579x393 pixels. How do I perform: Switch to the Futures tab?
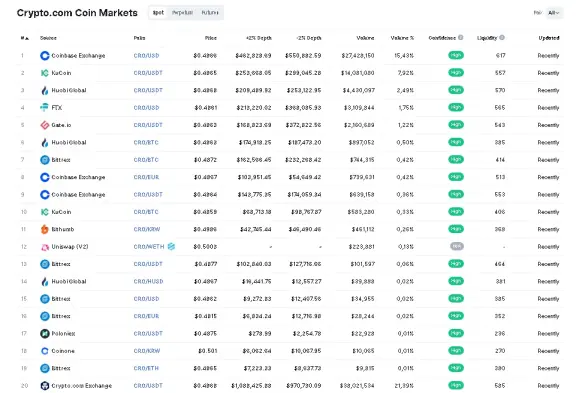(210, 13)
